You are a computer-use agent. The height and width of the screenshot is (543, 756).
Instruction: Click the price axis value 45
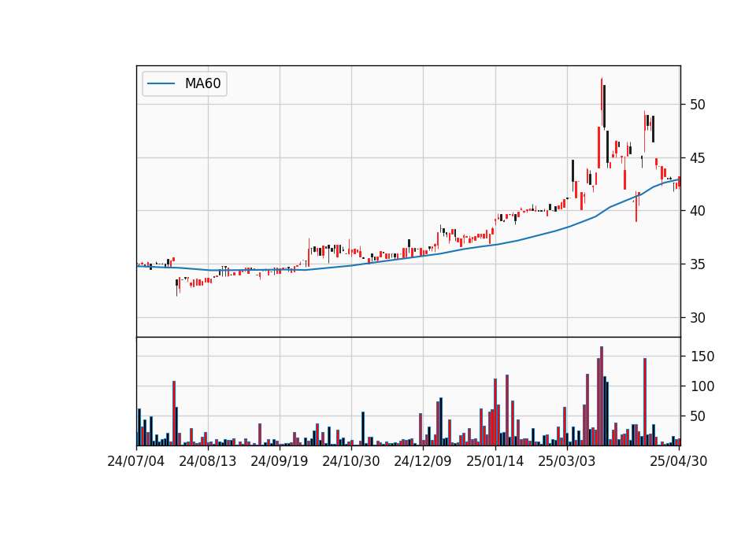click(698, 158)
